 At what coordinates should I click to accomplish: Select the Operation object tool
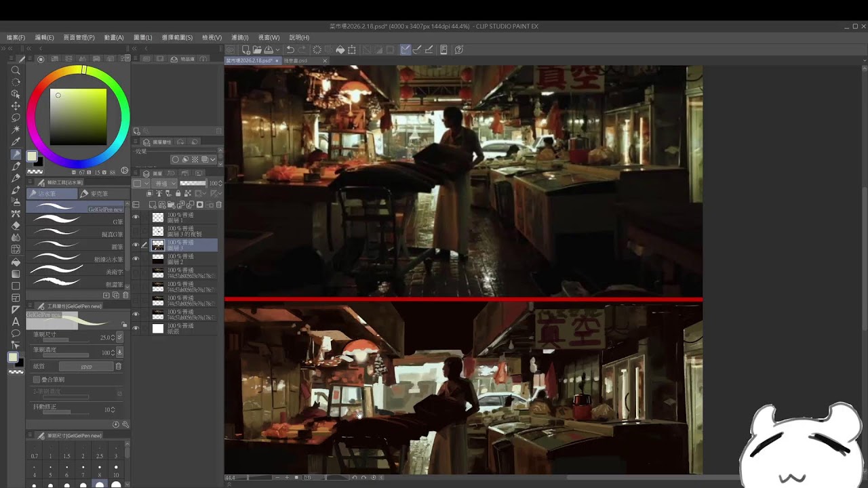point(16,94)
